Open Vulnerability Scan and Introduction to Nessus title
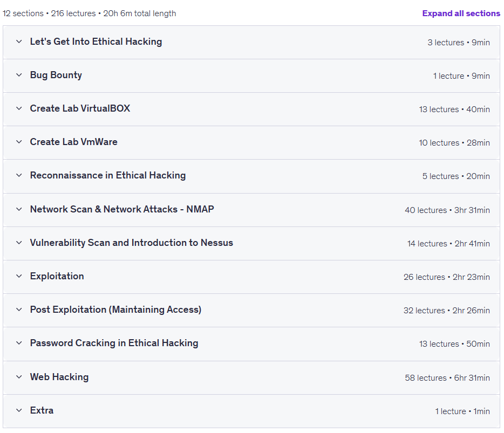Image resolution: width=504 pixels, height=433 pixels. (132, 243)
